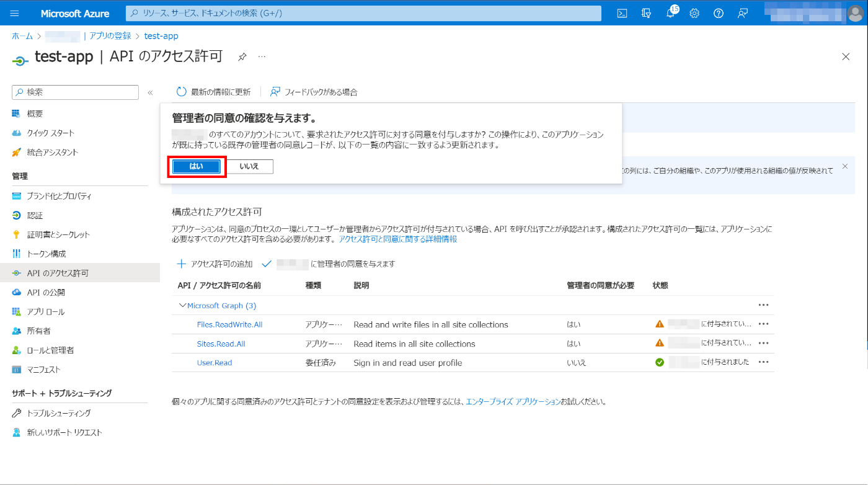The width and height of the screenshot is (868, 485).
Task: Click 管理者の同意が必要 column header
Action: [x=601, y=285]
